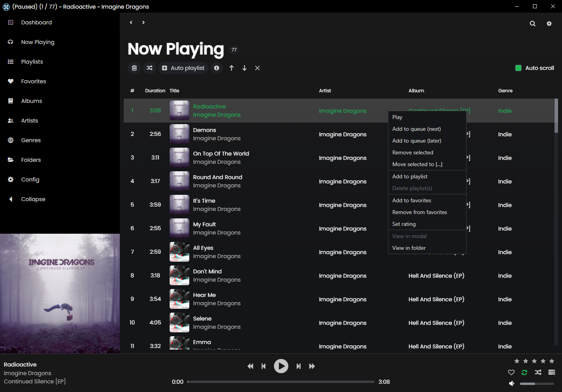Click the playback progress bar
The height and width of the screenshot is (392, 562).
[x=281, y=382]
